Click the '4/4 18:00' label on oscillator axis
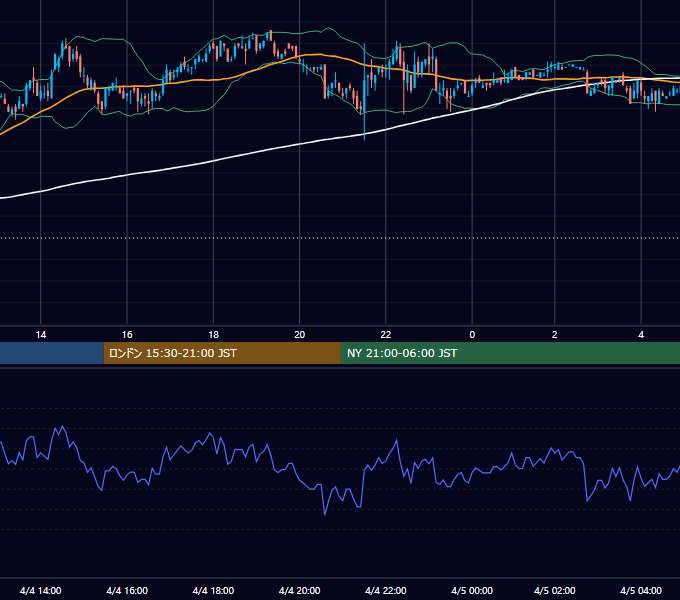The width and height of the screenshot is (680, 600). coord(213,590)
